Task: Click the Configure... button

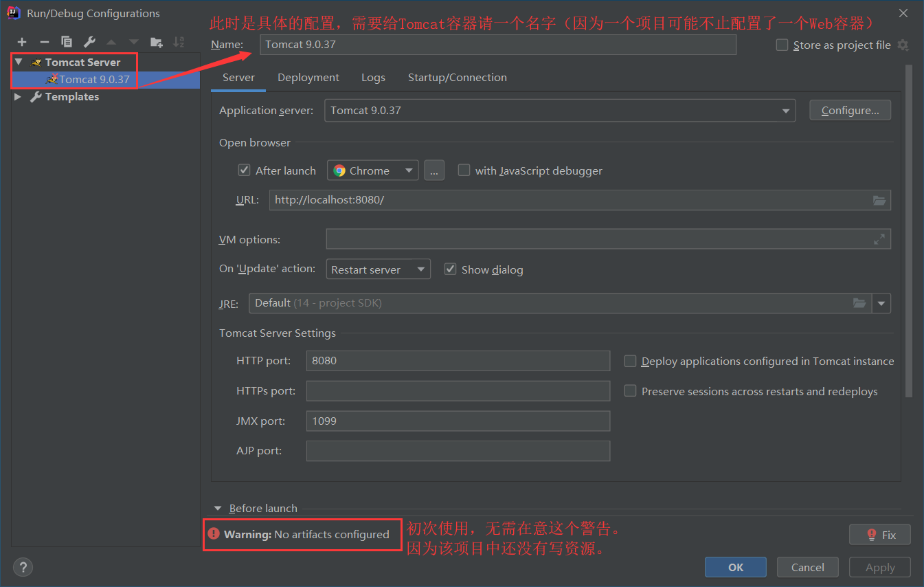Action: 850,110
